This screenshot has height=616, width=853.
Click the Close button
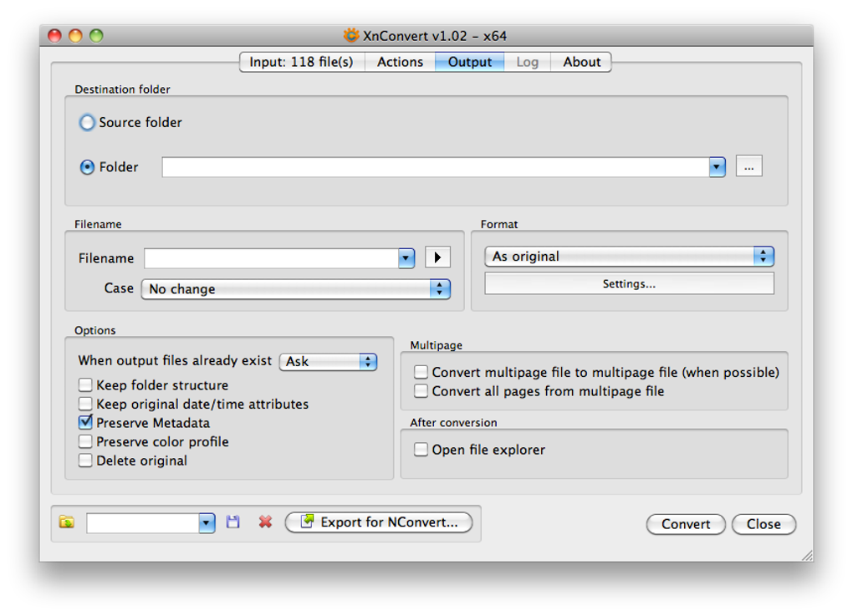pyautogui.click(x=764, y=524)
